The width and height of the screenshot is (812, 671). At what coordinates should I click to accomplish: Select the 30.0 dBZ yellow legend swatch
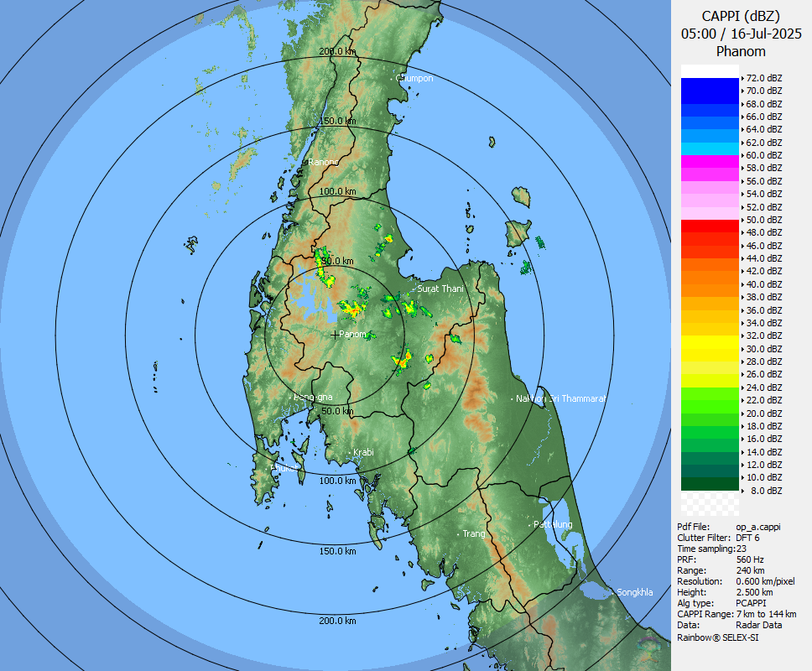(710, 342)
